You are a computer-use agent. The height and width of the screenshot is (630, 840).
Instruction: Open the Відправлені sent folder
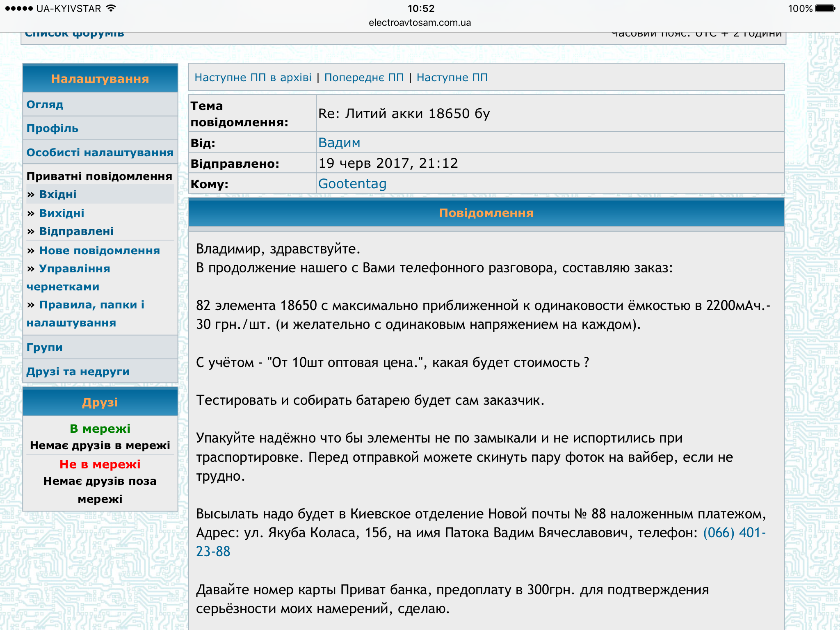(x=76, y=231)
